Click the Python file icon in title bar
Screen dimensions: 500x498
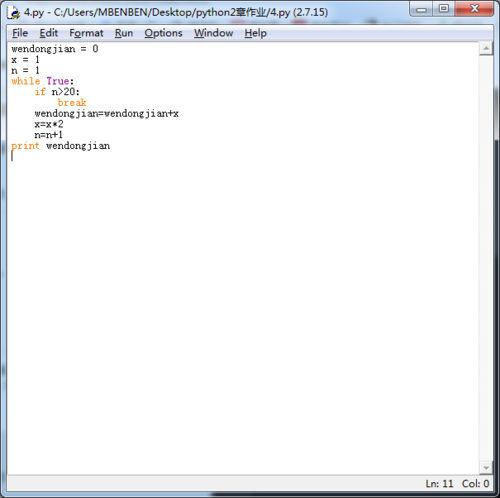[14, 13]
